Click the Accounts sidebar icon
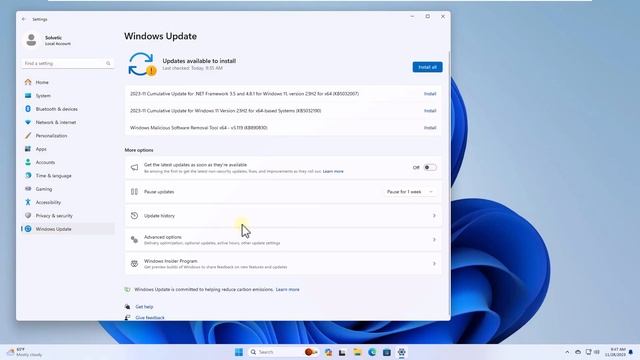640x360 pixels. coord(28,162)
